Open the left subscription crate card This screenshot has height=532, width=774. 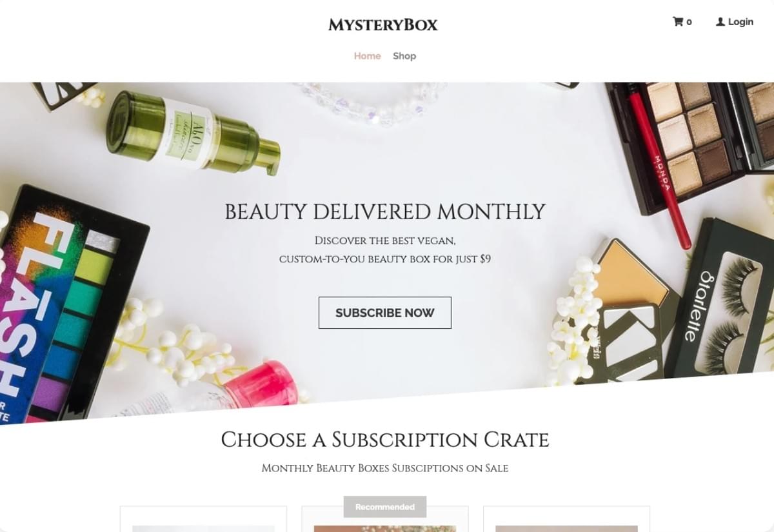tap(203, 519)
